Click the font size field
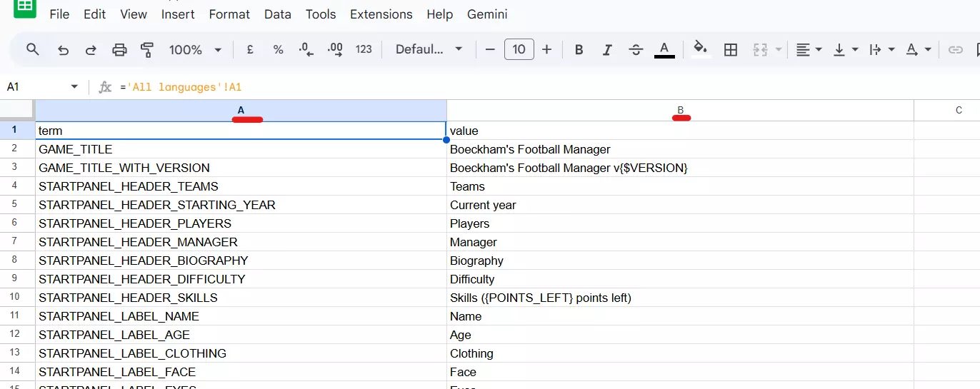 pyautogui.click(x=519, y=49)
